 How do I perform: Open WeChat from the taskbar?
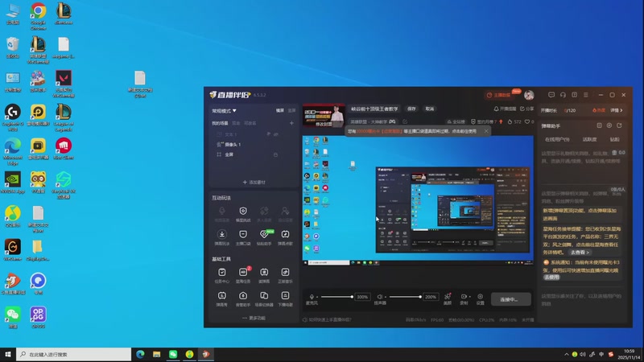tap(173, 354)
